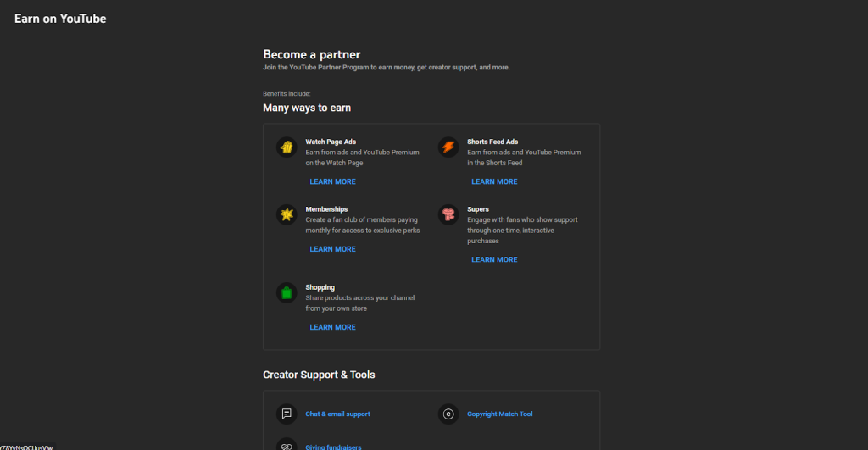Image resolution: width=868 pixels, height=450 pixels.
Task: Open Learn More under Shopping
Action: 332,327
